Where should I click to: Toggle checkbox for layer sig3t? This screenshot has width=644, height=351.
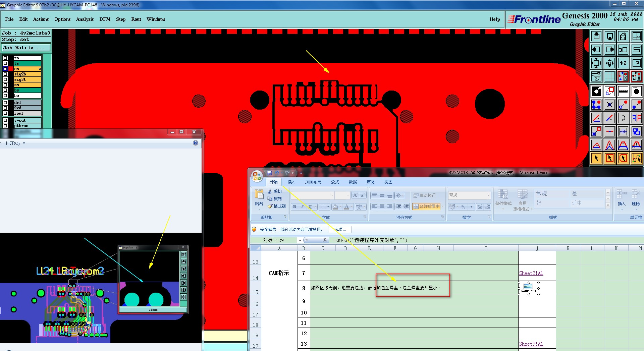tap(5, 79)
